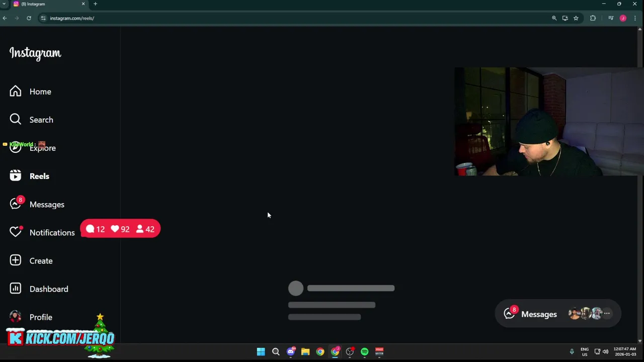Open the media control icon in toolbar
Screen dimensions: 644x362
click(611, 18)
